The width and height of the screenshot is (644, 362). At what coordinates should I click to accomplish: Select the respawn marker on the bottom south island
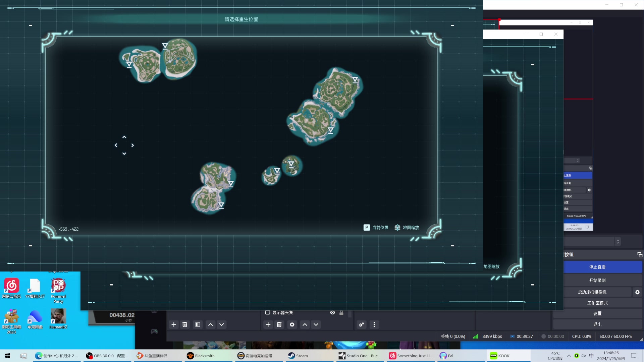(x=221, y=205)
